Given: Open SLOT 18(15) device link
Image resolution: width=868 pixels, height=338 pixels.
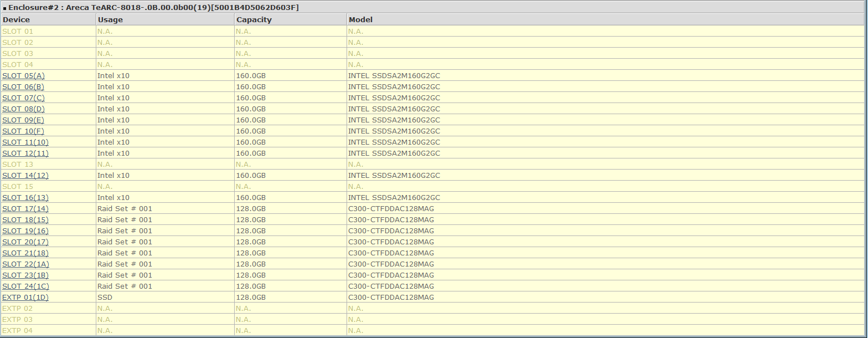Looking at the screenshot, I should point(25,219).
